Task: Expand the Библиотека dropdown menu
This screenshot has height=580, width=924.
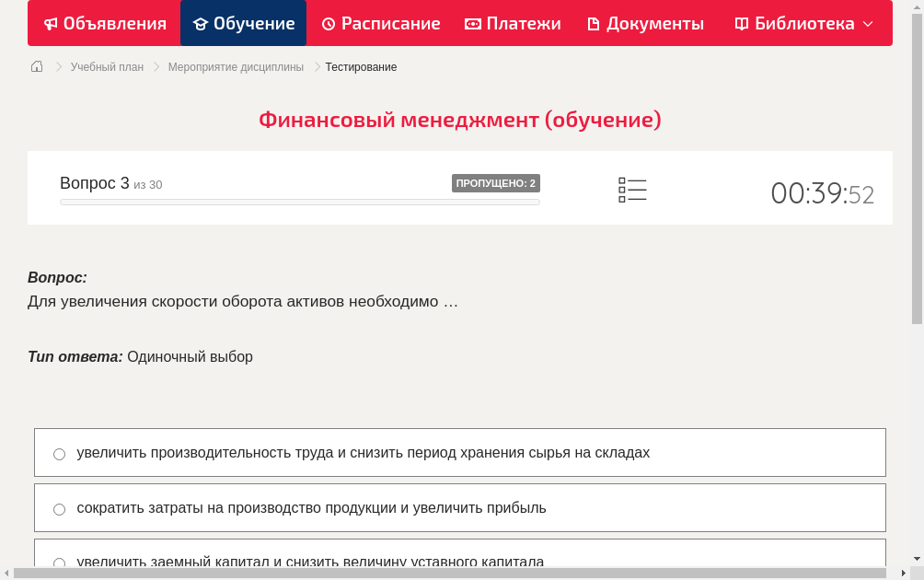Action: point(870,23)
